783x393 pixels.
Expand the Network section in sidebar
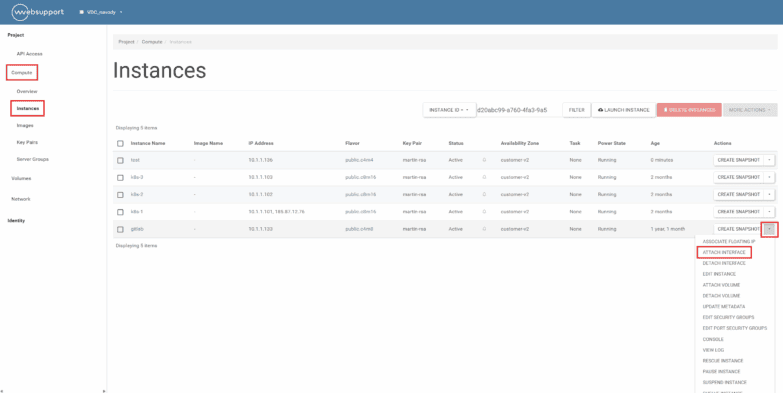click(21, 199)
